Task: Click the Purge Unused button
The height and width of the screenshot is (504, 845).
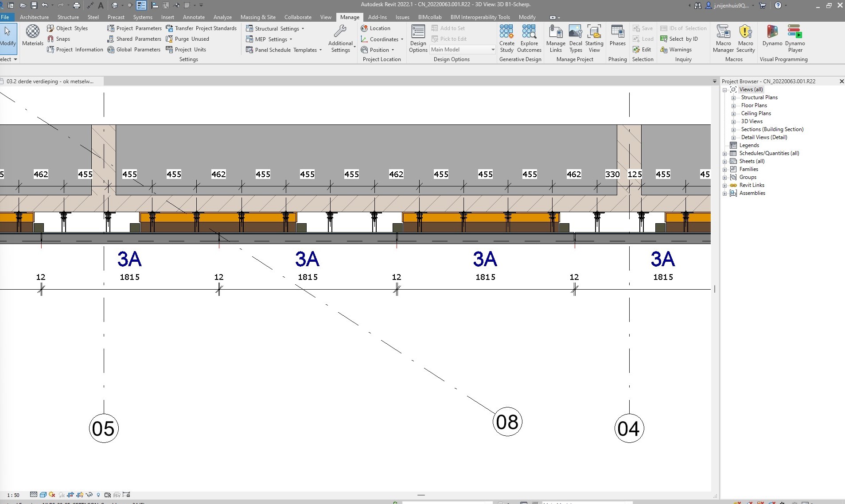Action: point(187,39)
